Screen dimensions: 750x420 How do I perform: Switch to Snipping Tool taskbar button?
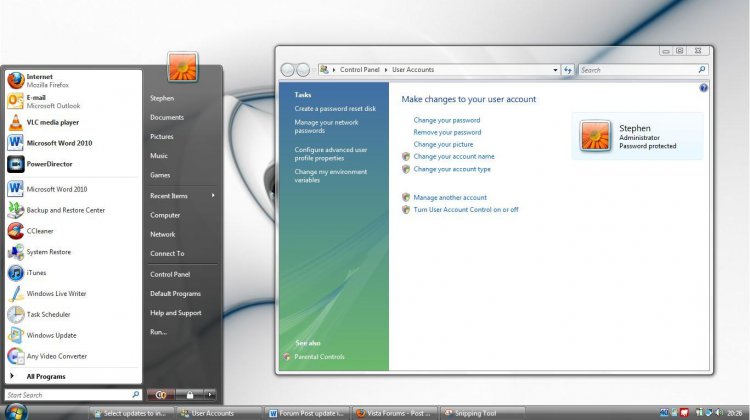click(483, 413)
